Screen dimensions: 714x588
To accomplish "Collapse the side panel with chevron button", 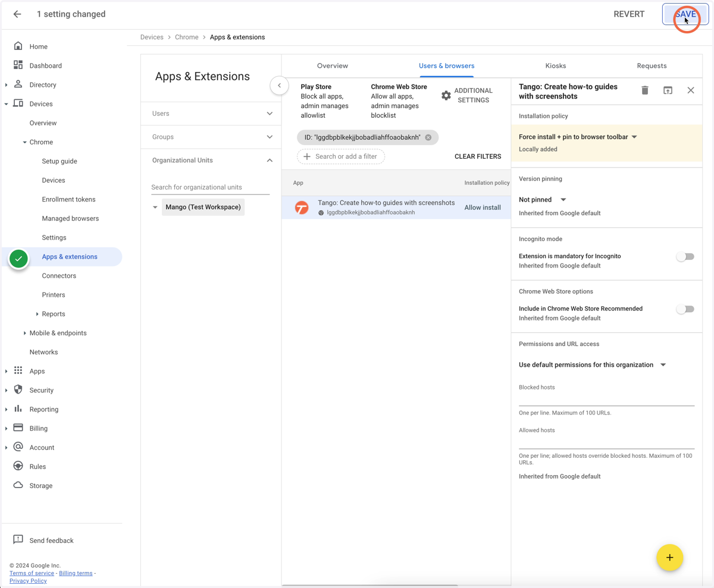I will 279,86.
